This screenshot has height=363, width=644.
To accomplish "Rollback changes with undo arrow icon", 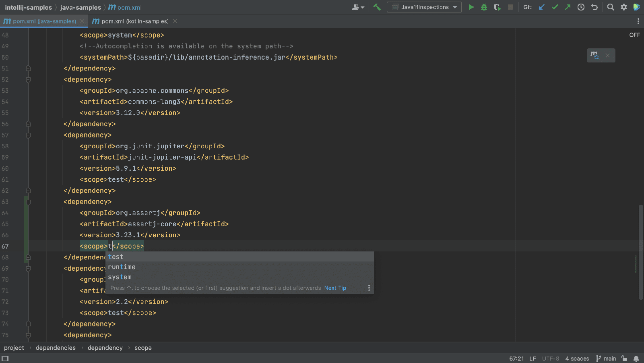I will pos(594,7).
